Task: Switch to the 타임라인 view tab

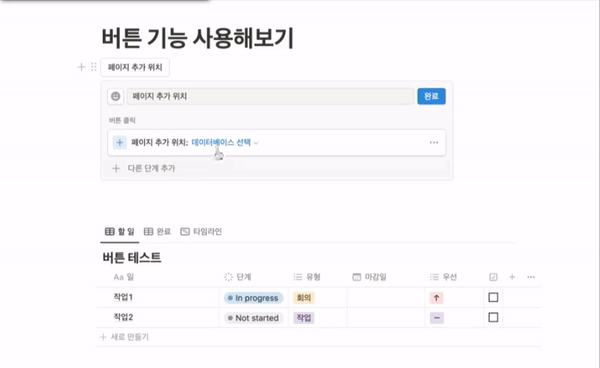Action: click(201, 231)
